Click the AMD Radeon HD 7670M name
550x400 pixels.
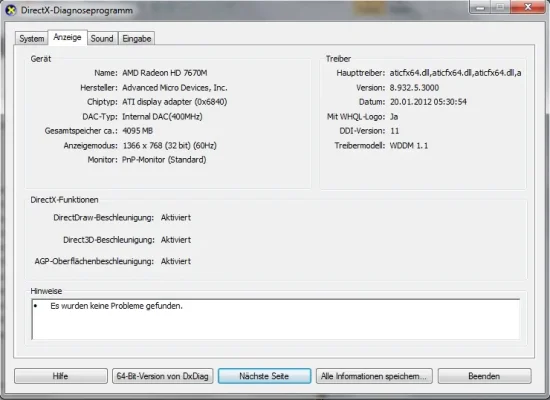tap(165, 73)
